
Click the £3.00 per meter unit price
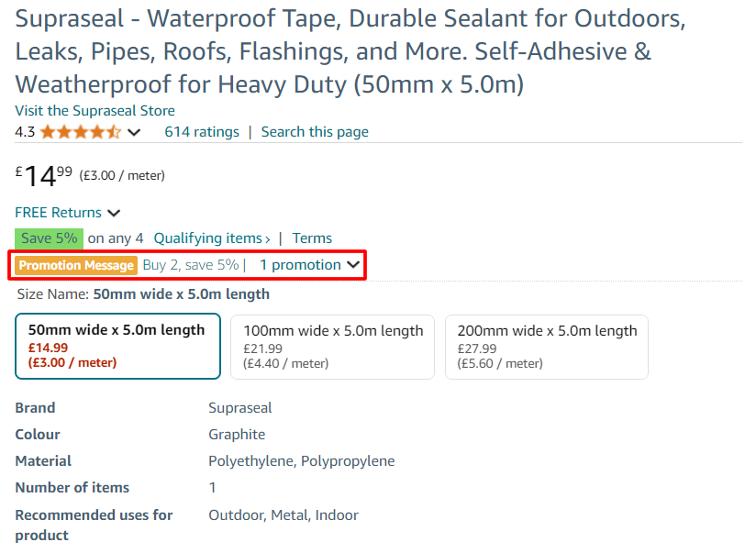click(x=122, y=175)
